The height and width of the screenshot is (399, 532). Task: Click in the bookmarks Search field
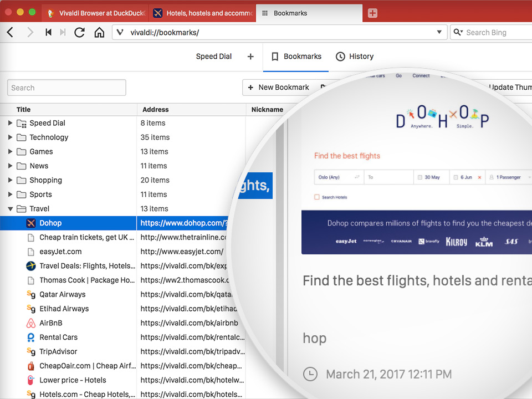66,88
